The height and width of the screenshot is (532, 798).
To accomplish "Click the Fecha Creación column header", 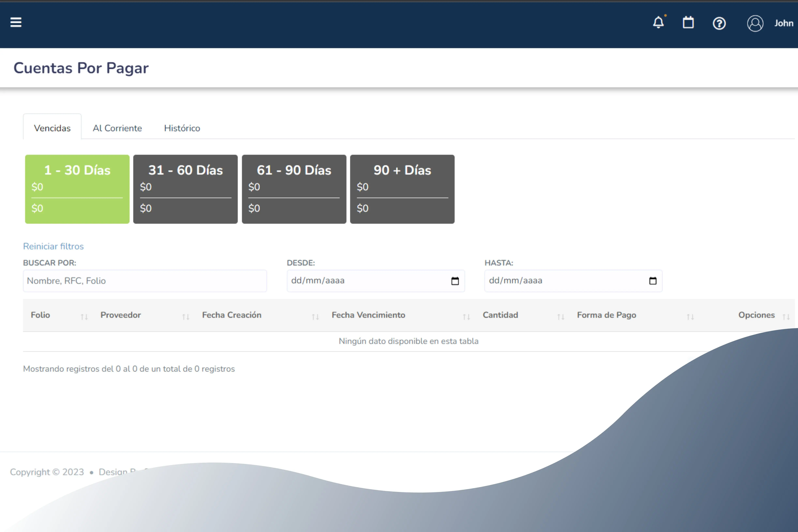I will [232, 315].
